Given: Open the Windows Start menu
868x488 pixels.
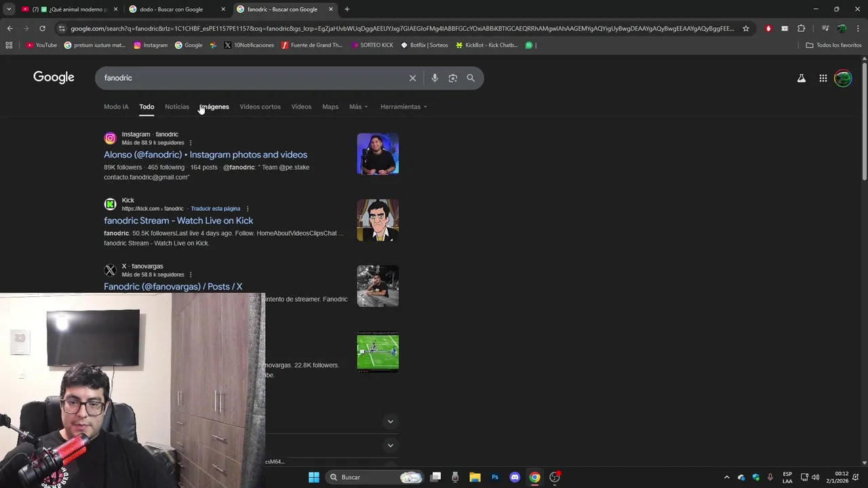Looking at the screenshot, I should click(x=314, y=477).
